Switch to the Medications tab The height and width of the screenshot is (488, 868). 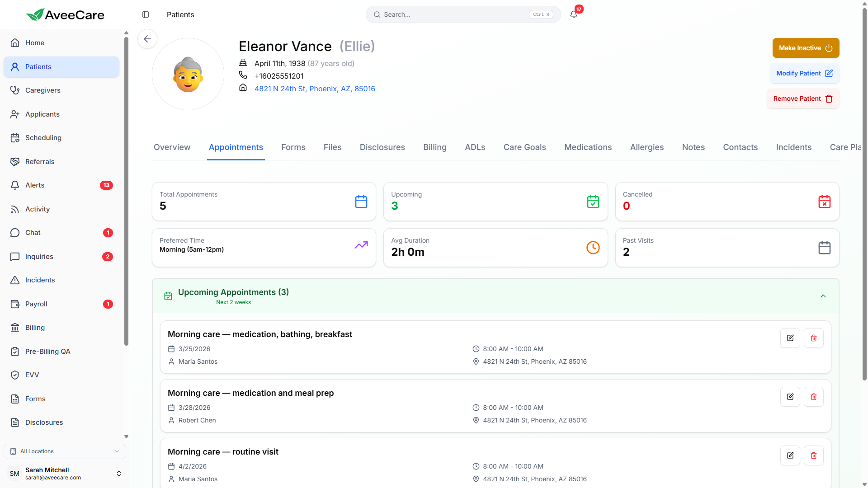pos(588,147)
